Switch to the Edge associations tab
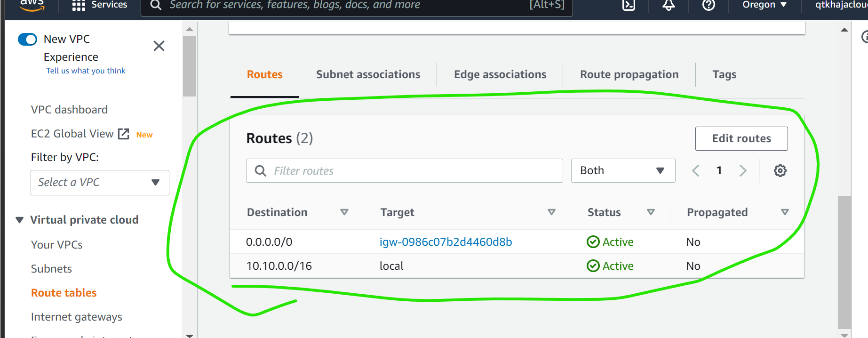 [500, 74]
